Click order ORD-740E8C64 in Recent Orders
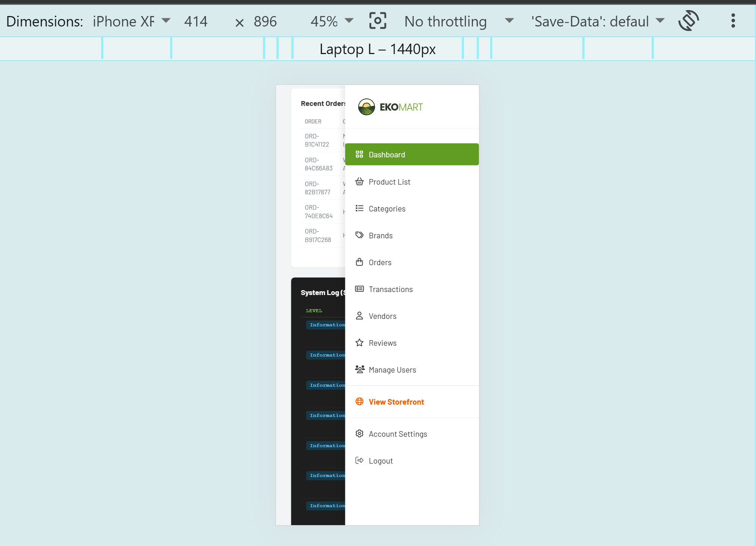The width and height of the screenshot is (756, 546). coord(319,211)
